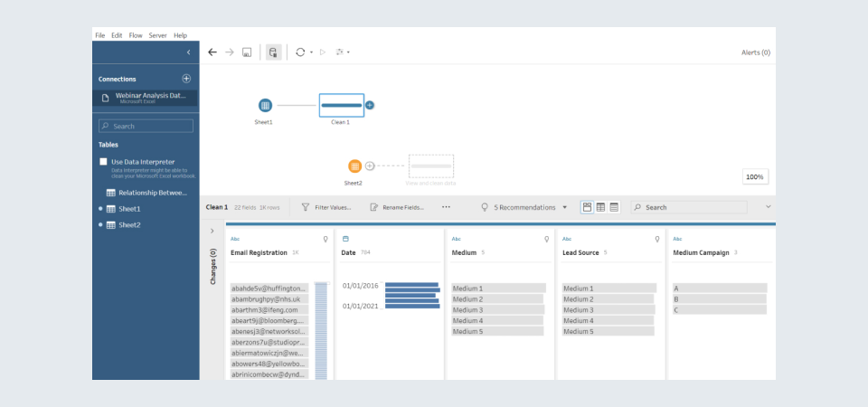Select the Relationship Between table

pyautogui.click(x=146, y=193)
